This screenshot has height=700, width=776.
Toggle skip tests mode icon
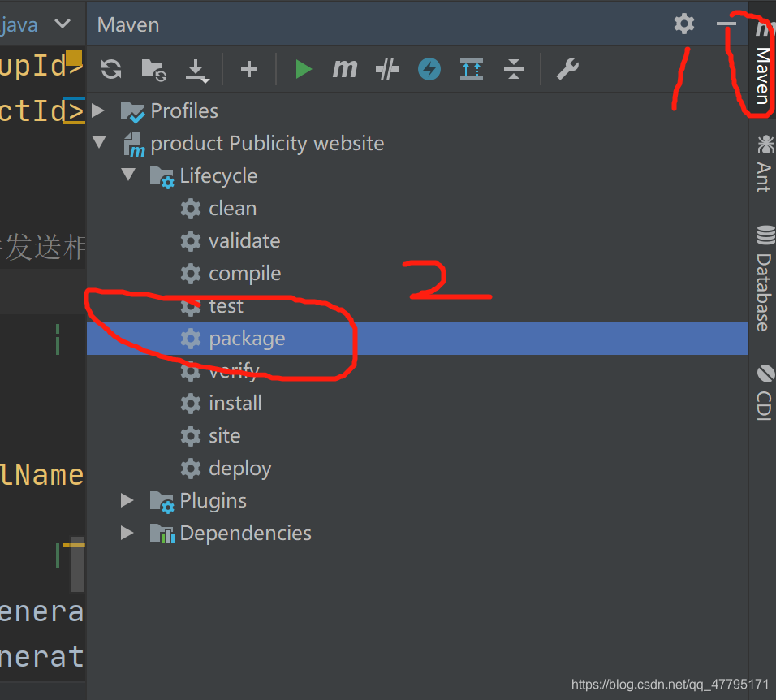pyautogui.click(x=387, y=69)
